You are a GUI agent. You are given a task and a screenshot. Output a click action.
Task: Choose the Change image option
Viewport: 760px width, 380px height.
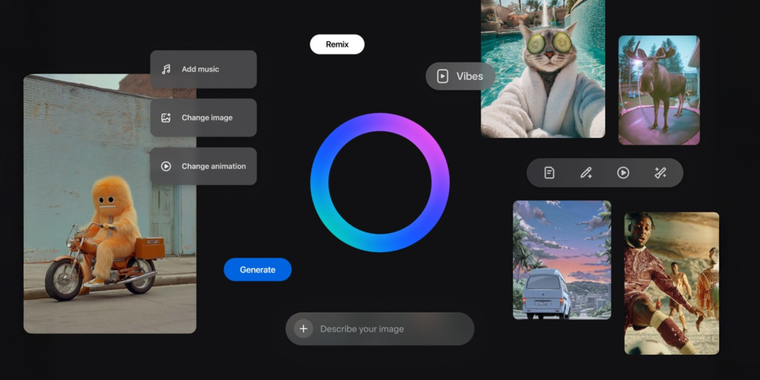(x=203, y=118)
